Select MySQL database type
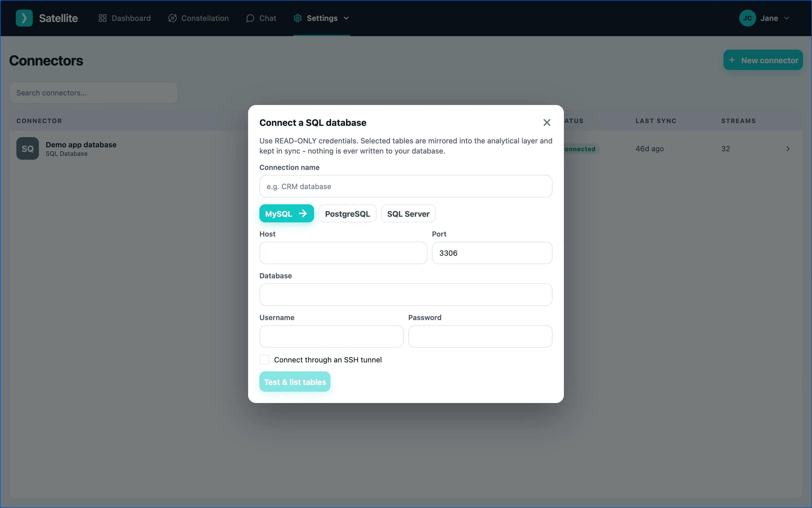 (286, 213)
